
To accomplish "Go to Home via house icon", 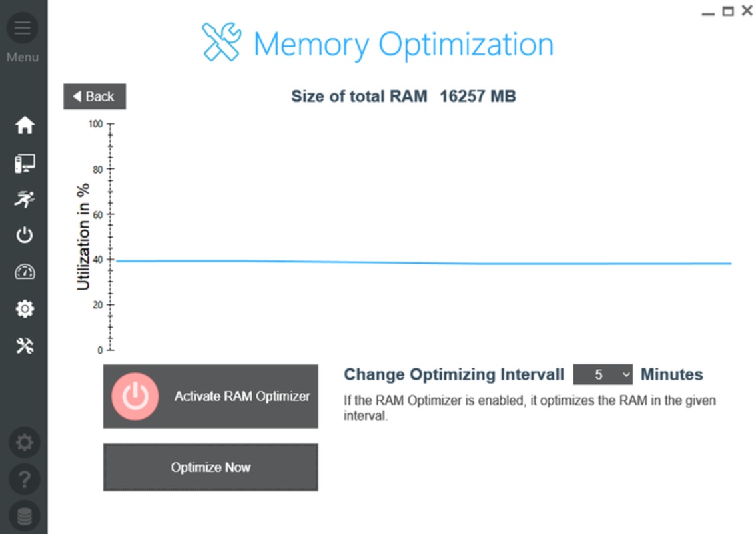I will [25, 125].
